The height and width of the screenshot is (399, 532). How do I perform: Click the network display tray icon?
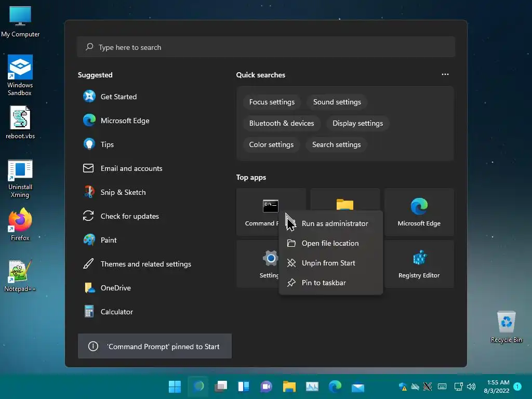pos(458,387)
